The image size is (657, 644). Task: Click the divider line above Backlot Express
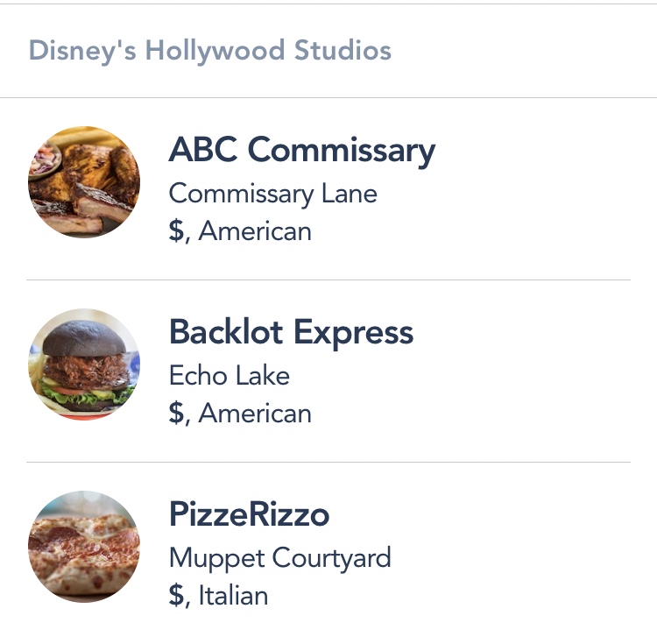point(328,280)
